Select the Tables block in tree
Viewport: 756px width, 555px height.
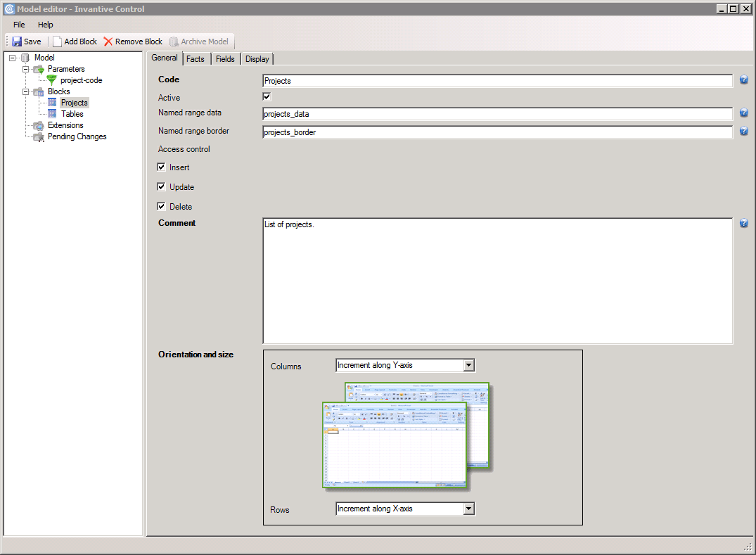pyautogui.click(x=72, y=114)
